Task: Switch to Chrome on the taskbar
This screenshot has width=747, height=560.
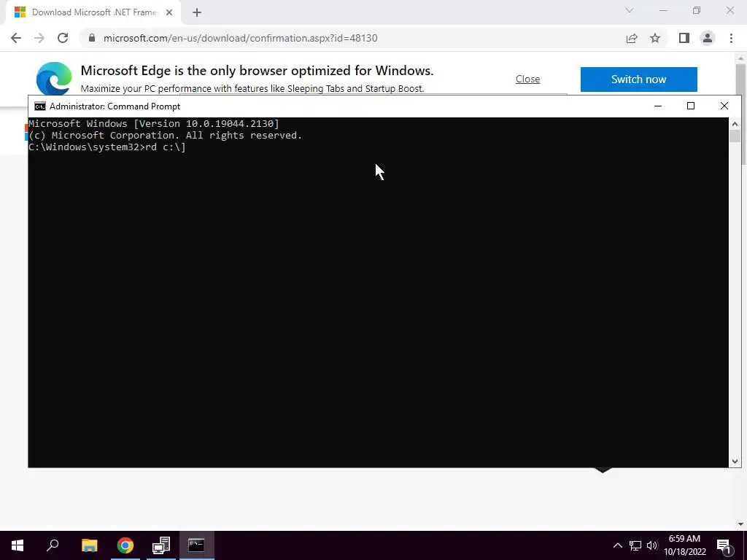Action: coord(125,545)
